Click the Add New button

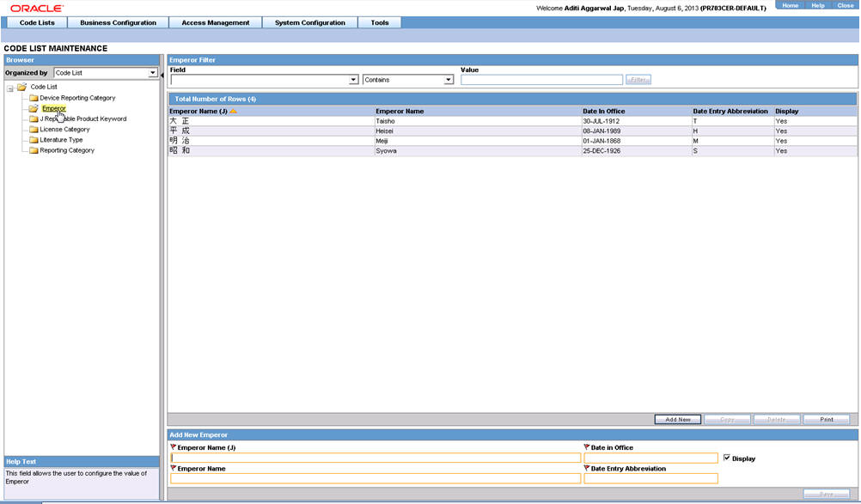[x=678, y=420]
